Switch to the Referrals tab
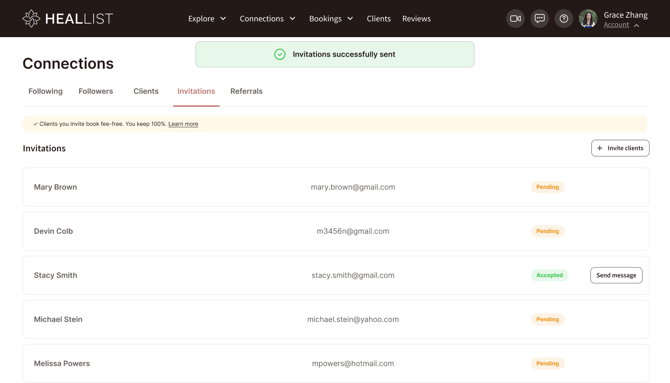The width and height of the screenshot is (670, 383). 247,91
